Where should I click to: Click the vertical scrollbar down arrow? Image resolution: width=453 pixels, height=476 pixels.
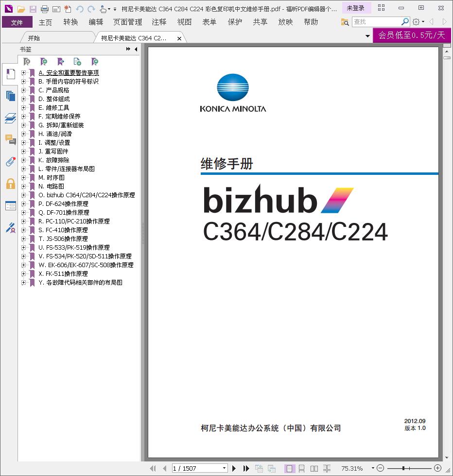[447, 458]
